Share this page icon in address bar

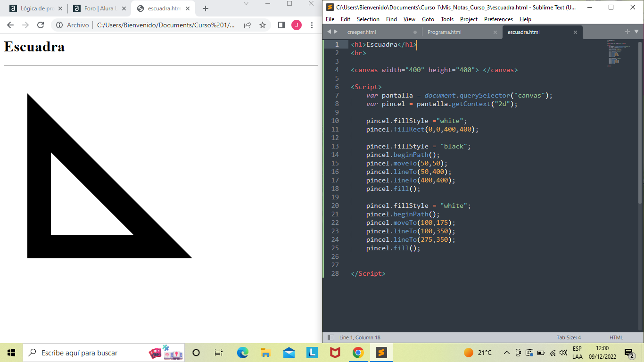(x=248, y=25)
